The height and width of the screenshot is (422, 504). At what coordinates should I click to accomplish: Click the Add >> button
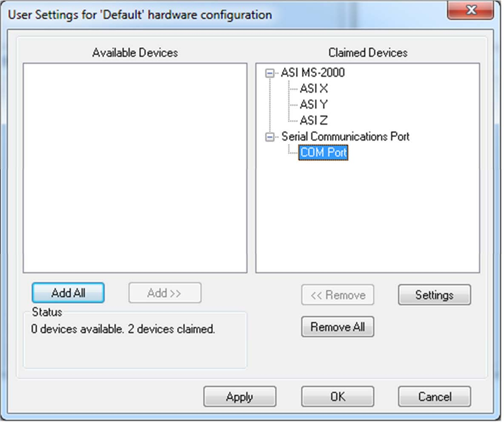coord(165,293)
